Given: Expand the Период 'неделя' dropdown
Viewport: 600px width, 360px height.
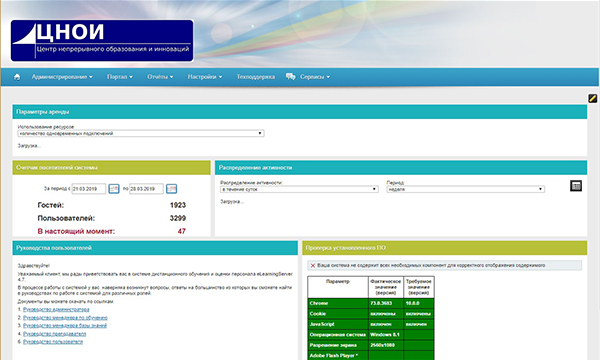Looking at the screenshot, I should pyautogui.click(x=466, y=189).
